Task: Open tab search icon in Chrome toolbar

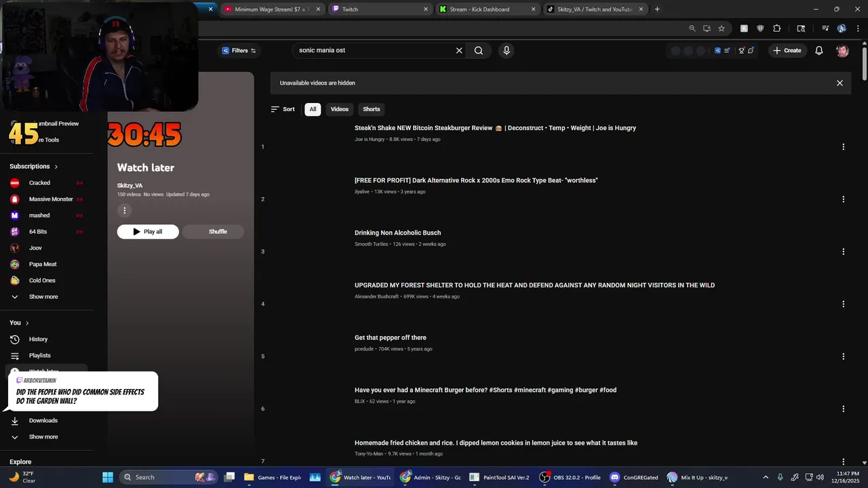Action: (801, 28)
